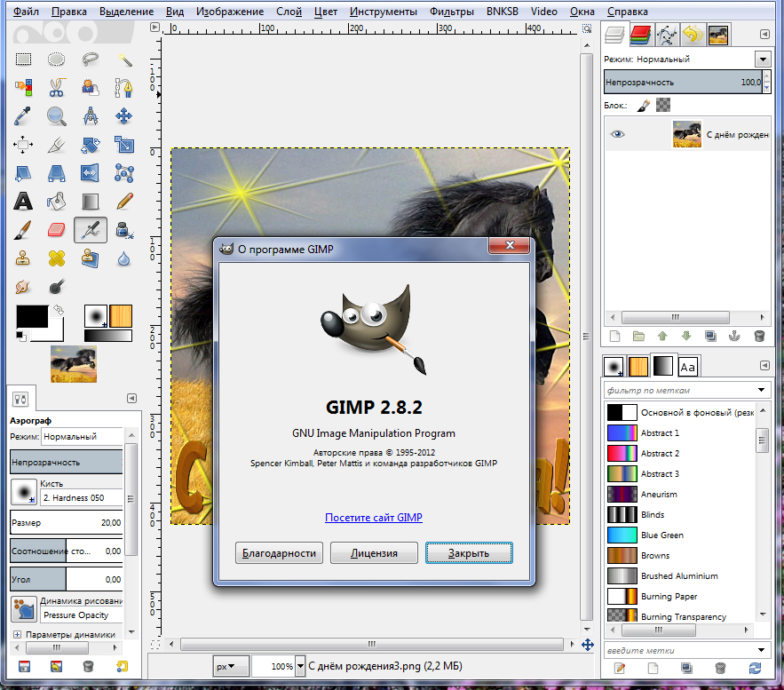Select the Paintbrush tool
Viewport: 784px width, 690px height.
23,230
